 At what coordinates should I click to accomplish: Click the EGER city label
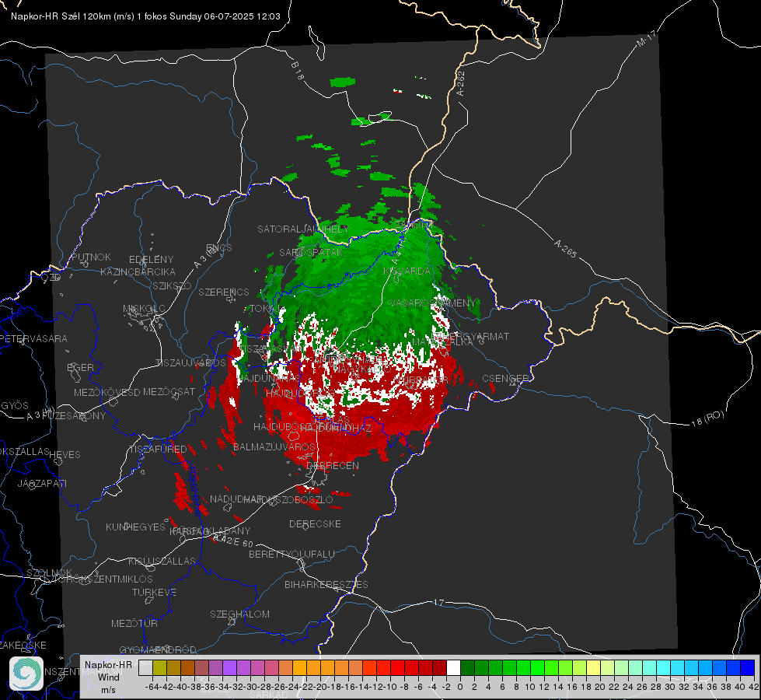click(x=81, y=368)
